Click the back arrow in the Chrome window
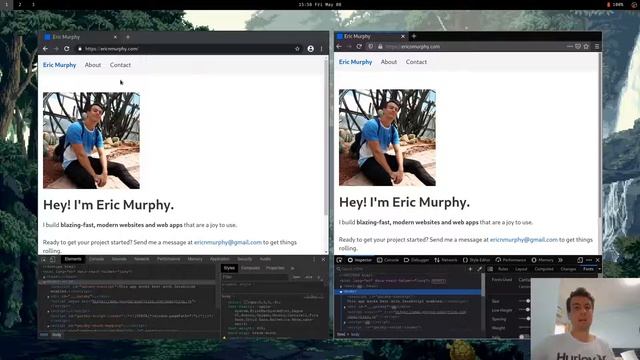 pos(45,49)
